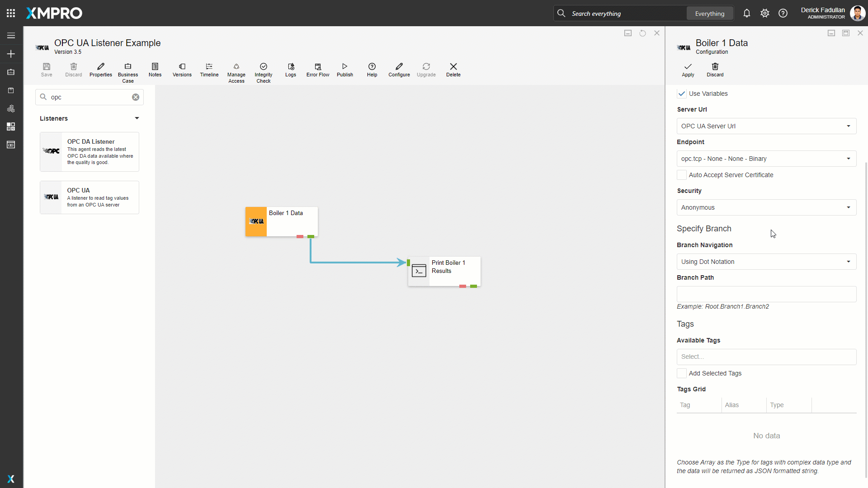Open the notifications bell
The width and height of the screenshot is (868, 488).
(x=746, y=14)
